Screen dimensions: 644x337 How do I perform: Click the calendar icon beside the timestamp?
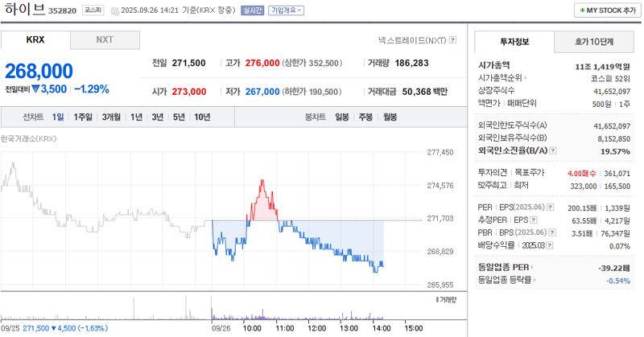[x=115, y=10]
